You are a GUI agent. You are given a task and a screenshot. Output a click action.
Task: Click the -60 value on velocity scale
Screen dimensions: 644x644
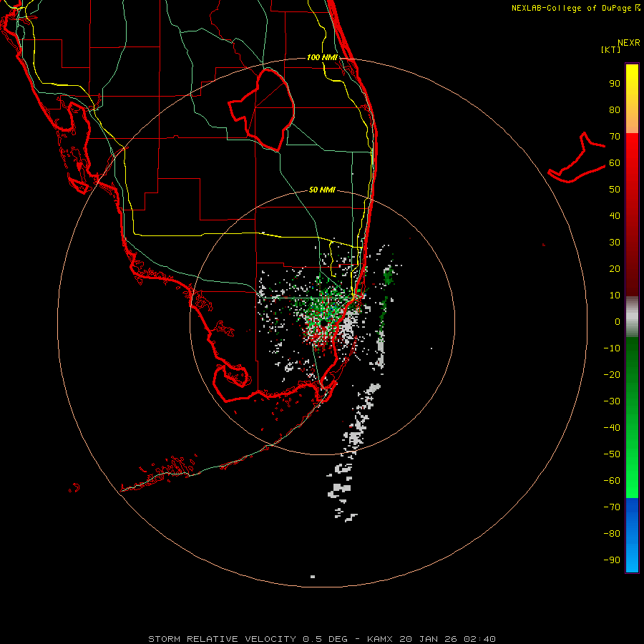click(612, 481)
